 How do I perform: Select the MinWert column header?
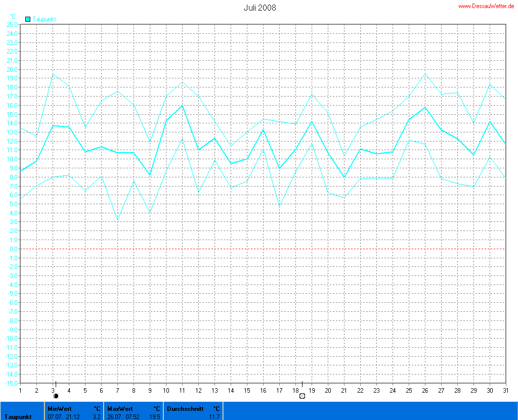(x=60, y=408)
